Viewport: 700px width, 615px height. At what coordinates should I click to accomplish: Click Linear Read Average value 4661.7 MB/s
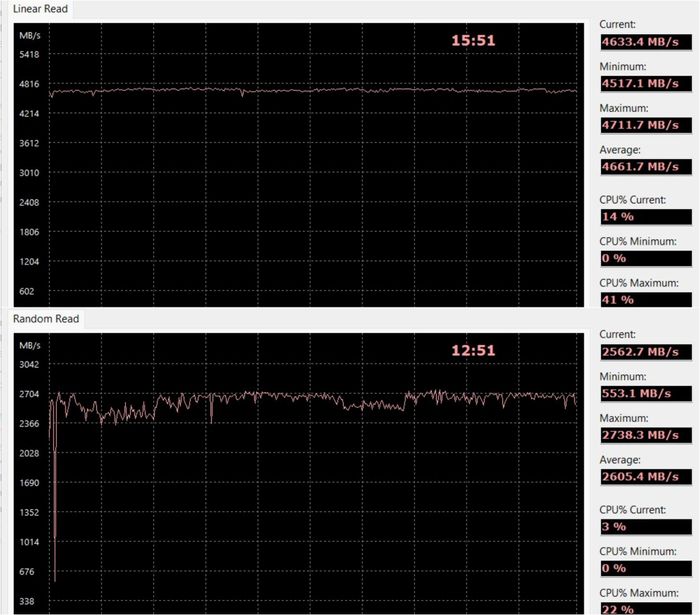click(646, 167)
